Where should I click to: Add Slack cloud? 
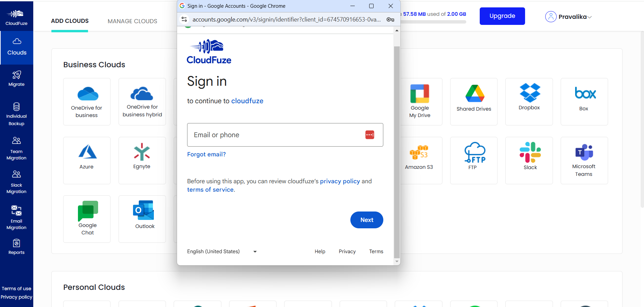(x=529, y=160)
